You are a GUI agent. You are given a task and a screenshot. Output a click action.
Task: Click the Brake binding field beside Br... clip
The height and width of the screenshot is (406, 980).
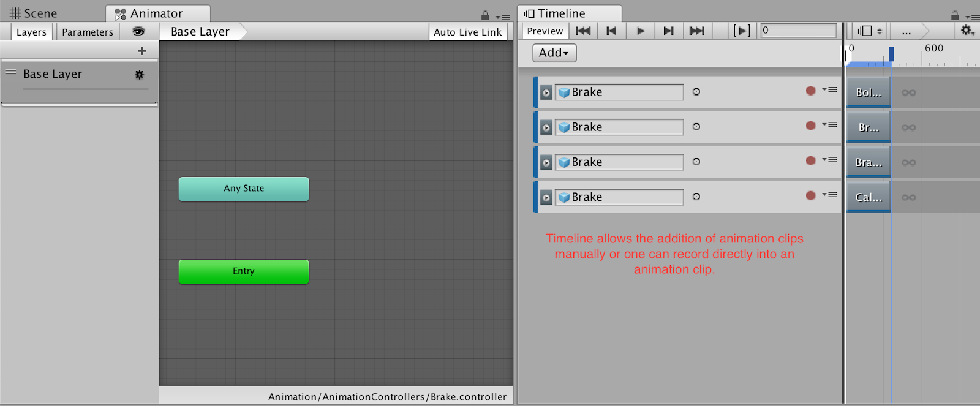[x=619, y=127]
